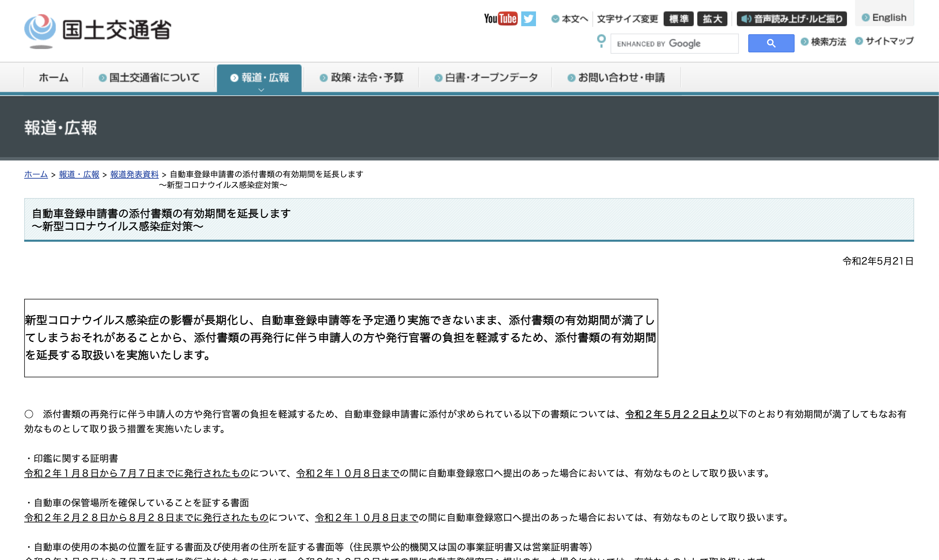Expand the 報道・広報 navigation chevron
The width and height of the screenshot is (939, 560).
pyautogui.click(x=261, y=90)
